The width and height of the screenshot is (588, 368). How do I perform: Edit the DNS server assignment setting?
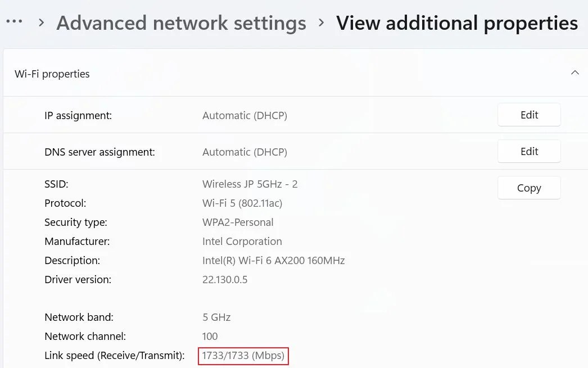pyautogui.click(x=528, y=151)
